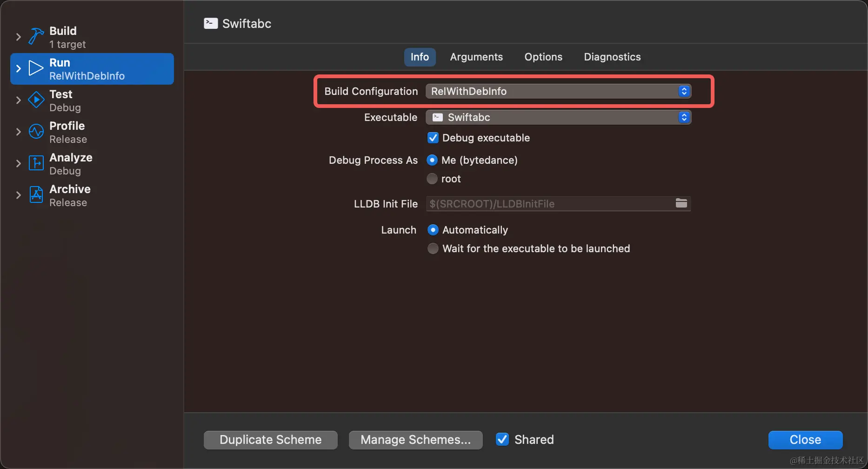868x469 pixels.
Task: Expand the Run action chevron
Action: coord(19,68)
